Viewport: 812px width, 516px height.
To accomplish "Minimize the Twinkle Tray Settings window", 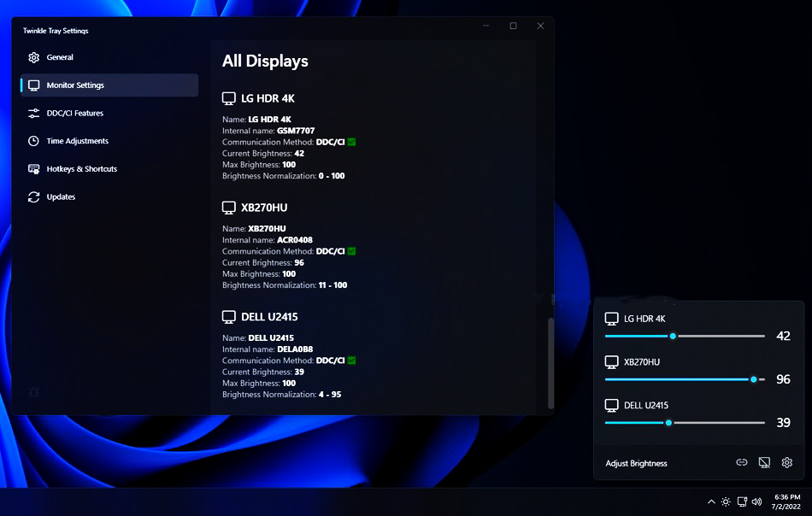I will coord(485,26).
